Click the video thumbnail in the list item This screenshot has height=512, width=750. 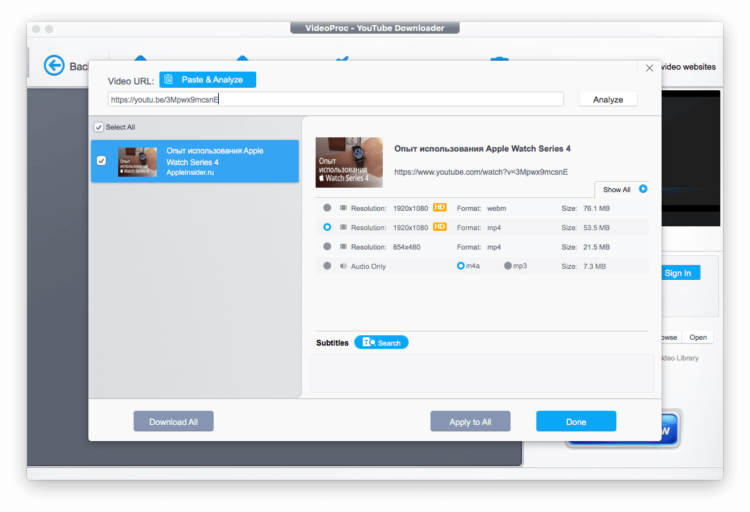[x=137, y=162]
